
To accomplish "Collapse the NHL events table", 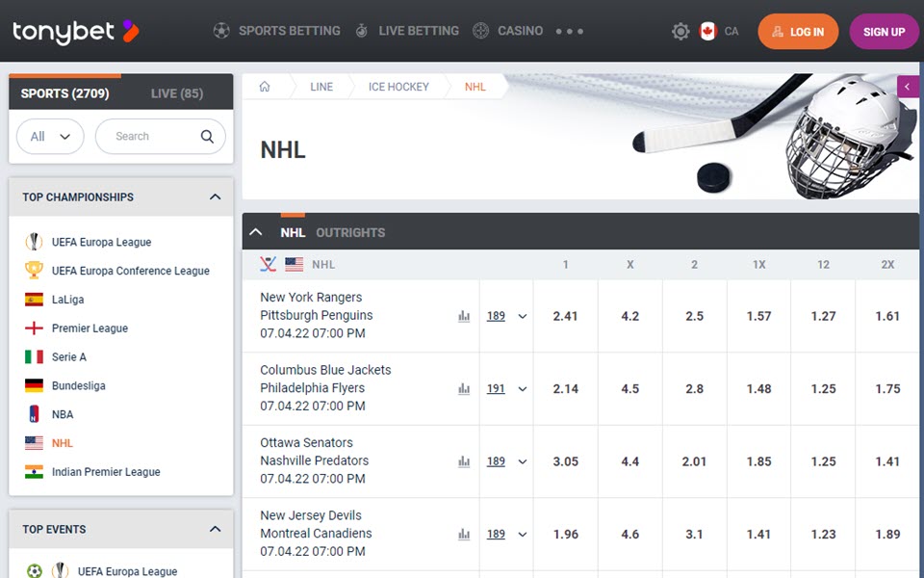I will [x=256, y=232].
